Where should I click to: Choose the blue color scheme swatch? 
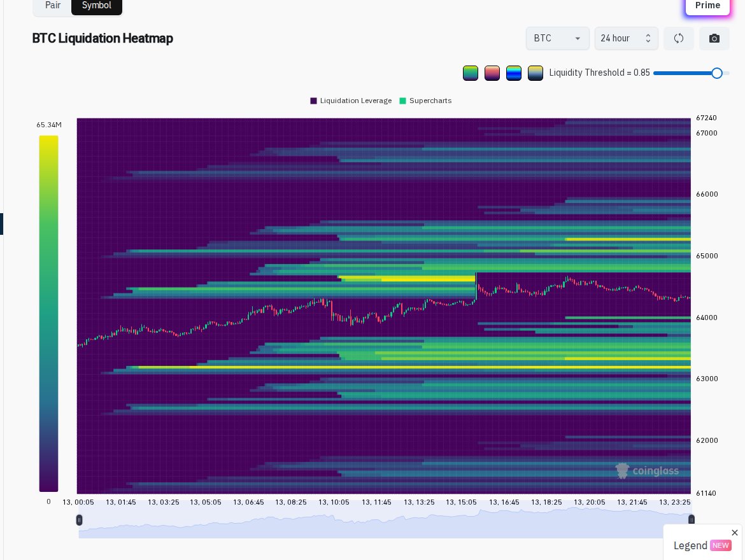click(x=514, y=73)
